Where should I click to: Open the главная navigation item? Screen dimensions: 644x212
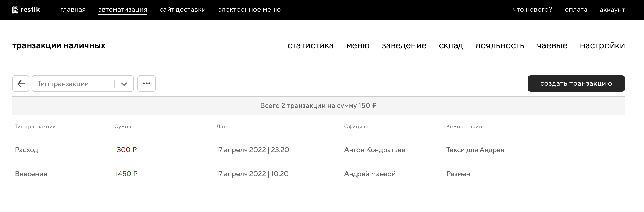point(73,10)
